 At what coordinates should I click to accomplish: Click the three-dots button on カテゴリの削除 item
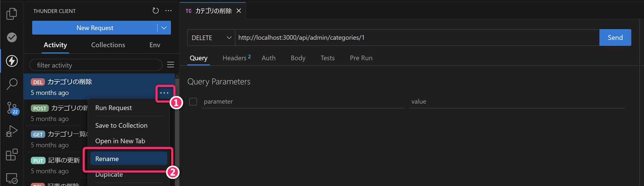click(x=164, y=93)
